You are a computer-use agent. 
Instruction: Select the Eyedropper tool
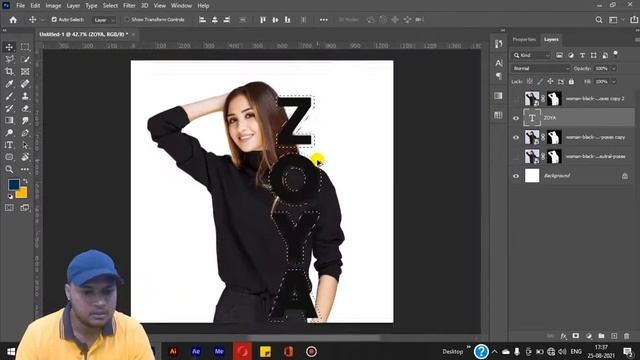pos(9,84)
